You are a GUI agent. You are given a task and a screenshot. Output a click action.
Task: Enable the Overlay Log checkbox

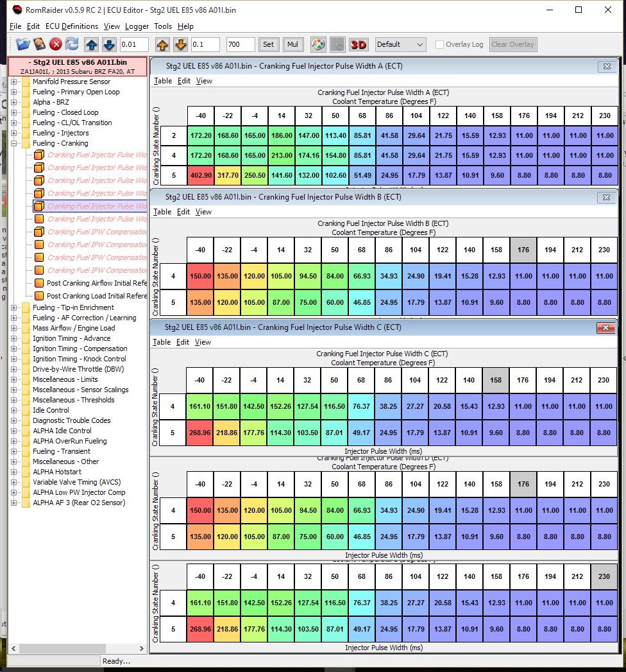point(439,44)
